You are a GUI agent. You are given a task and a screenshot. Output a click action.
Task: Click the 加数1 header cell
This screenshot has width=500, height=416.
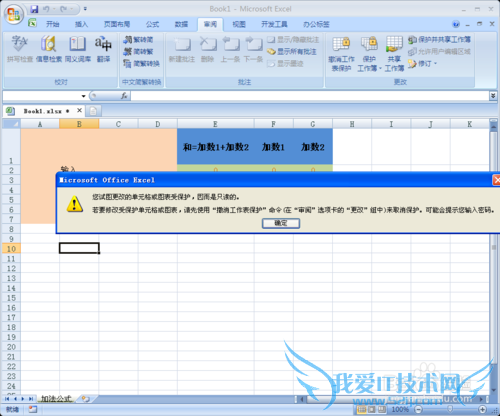tap(273, 147)
